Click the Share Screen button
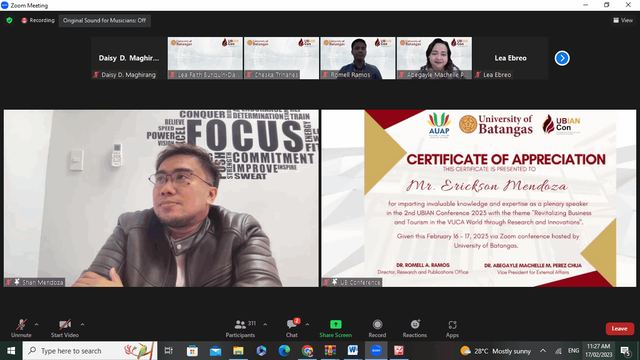 click(x=336, y=329)
